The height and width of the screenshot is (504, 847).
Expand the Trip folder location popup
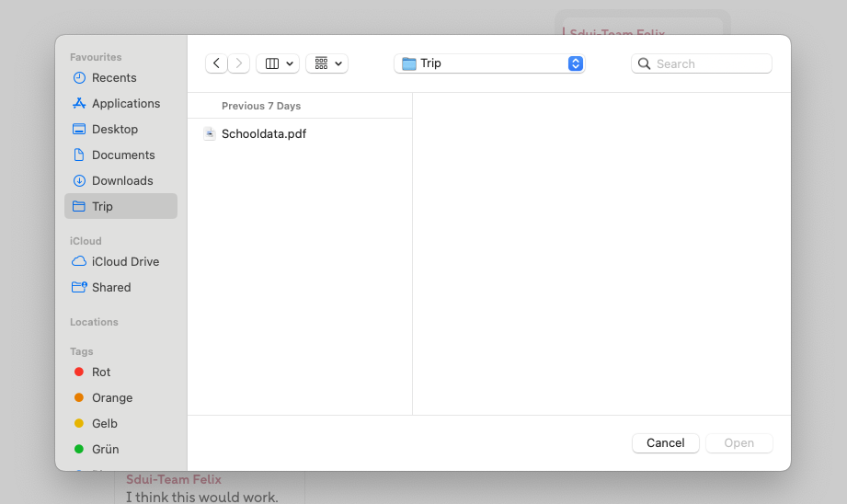[x=489, y=63]
